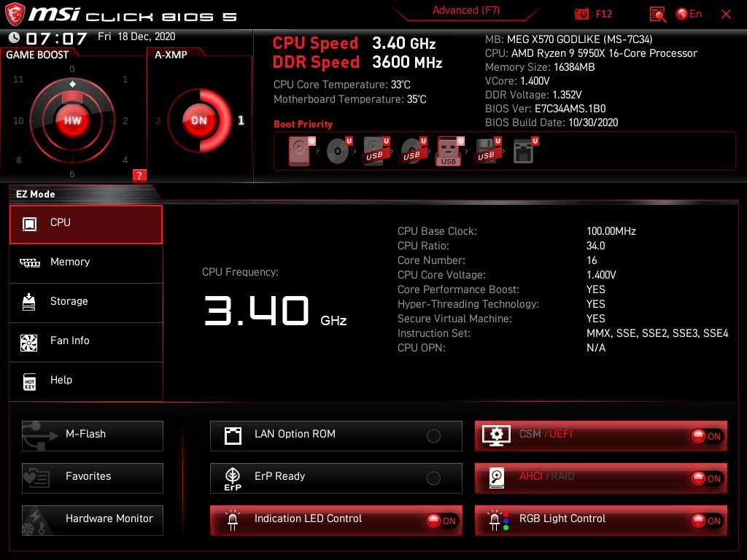Click the CPU Frequency 3.40 GHz readout
Image resolution: width=747 pixels, height=560 pixels.
pyautogui.click(x=275, y=311)
